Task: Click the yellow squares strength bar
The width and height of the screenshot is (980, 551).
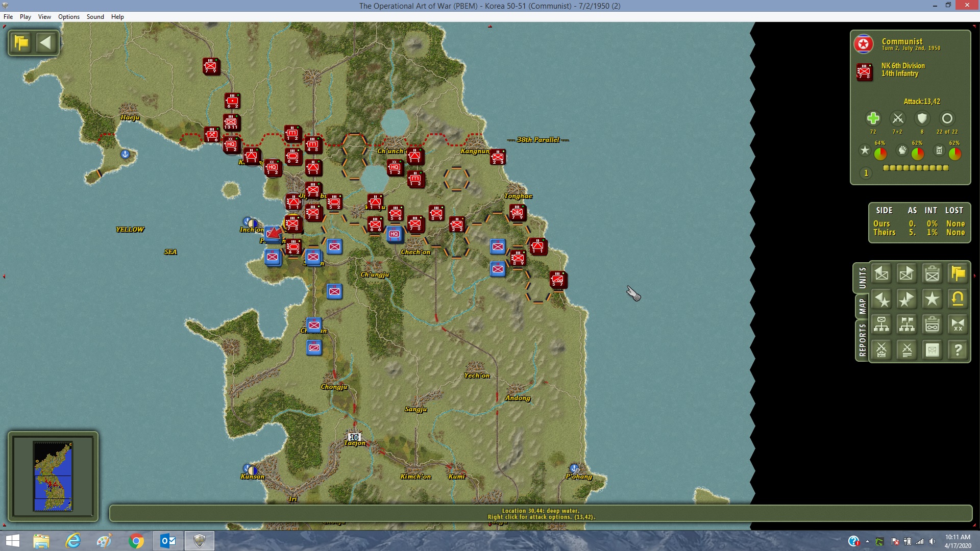Action: 916,168
